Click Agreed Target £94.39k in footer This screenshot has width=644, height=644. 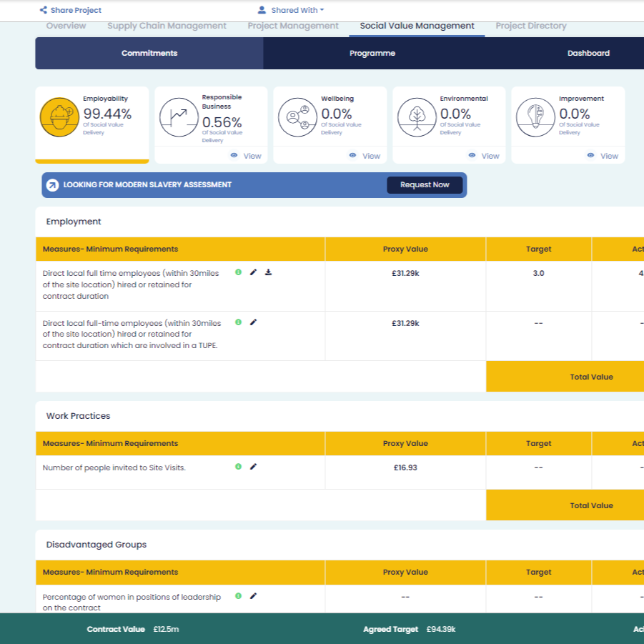(409, 629)
